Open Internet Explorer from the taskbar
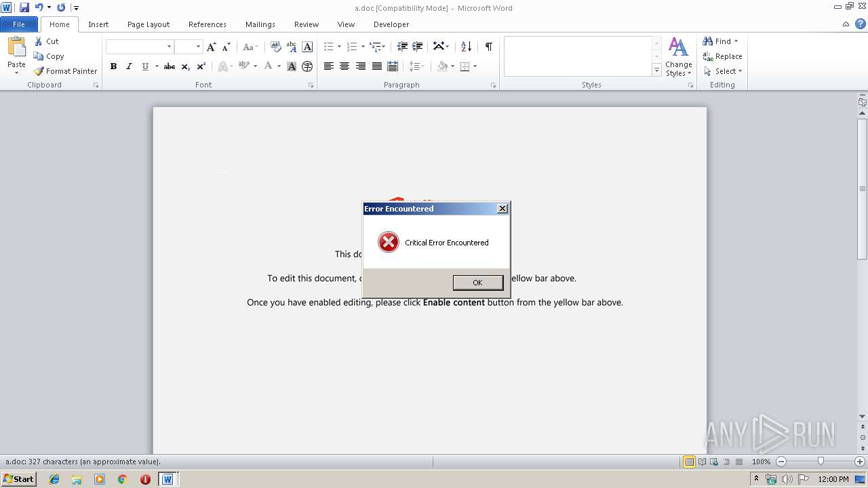Screen dimensions: 868x488 (54, 479)
